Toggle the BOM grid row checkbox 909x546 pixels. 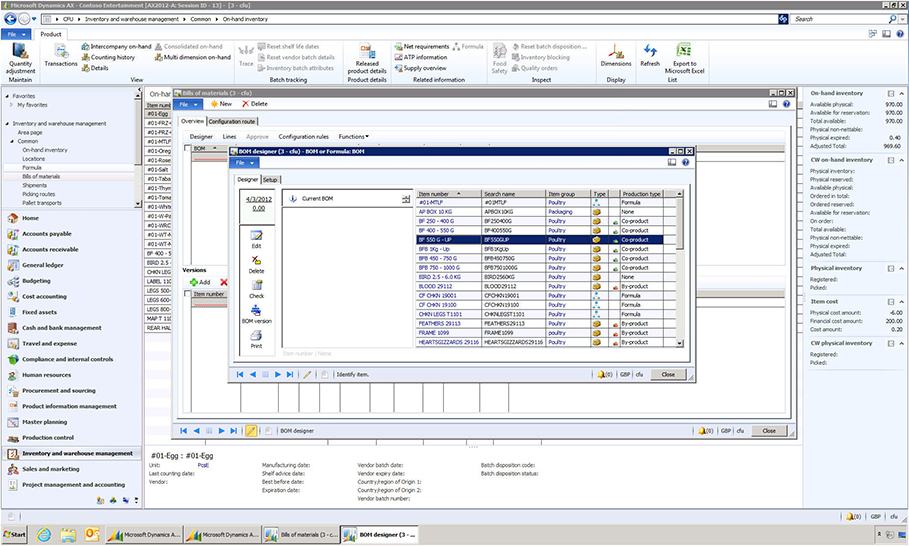[x=187, y=148]
